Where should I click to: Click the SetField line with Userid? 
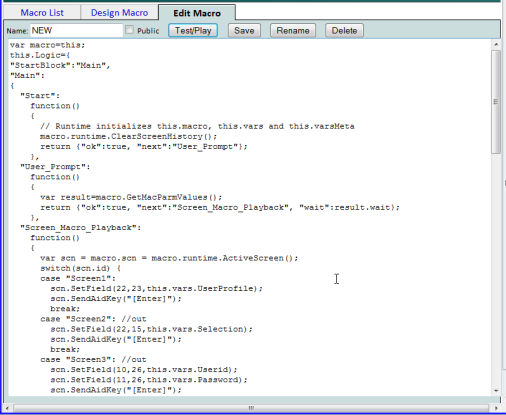[144, 370]
